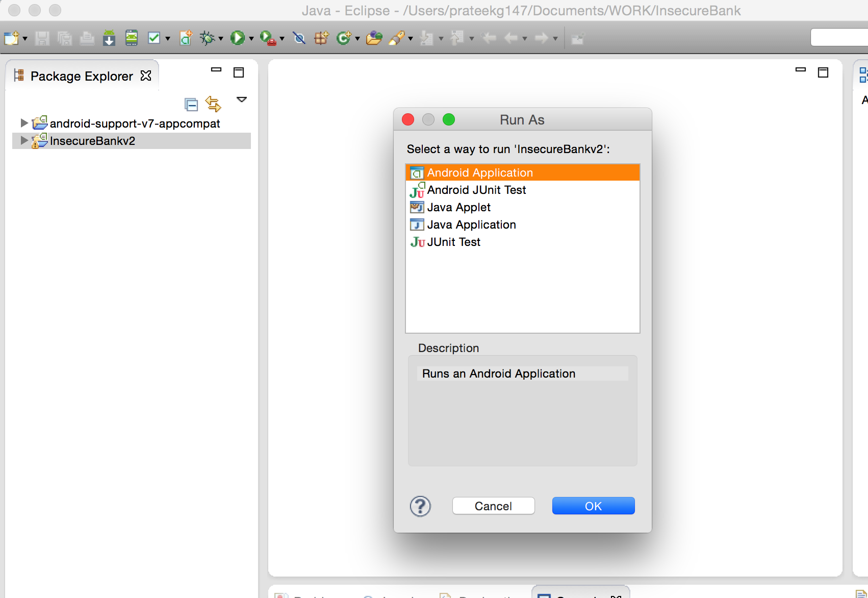
Task: Close the Package Explorer view
Action: (146, 76)
